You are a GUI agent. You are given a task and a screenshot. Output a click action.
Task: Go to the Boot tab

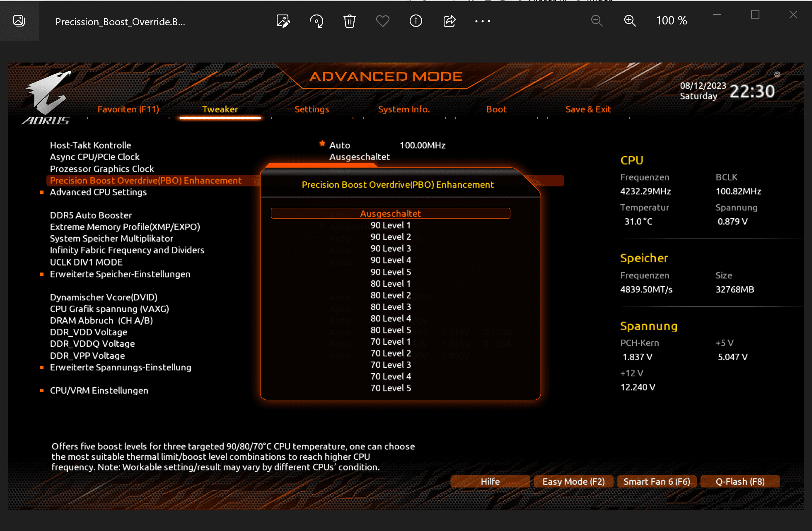click(496, 109)
